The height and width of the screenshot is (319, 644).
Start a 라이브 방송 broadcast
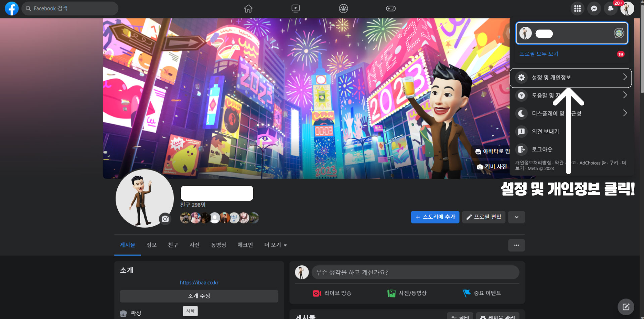332,293
